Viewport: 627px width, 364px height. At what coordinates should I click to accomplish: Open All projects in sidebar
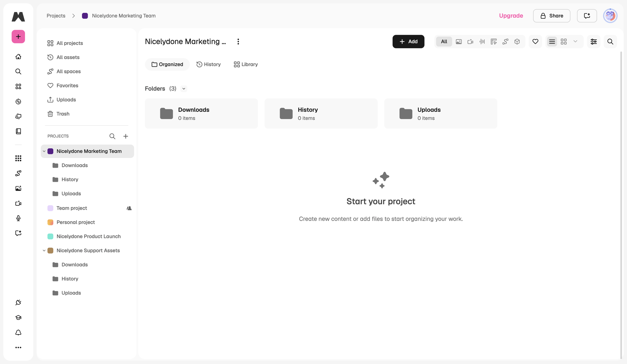tap(65, 43)
